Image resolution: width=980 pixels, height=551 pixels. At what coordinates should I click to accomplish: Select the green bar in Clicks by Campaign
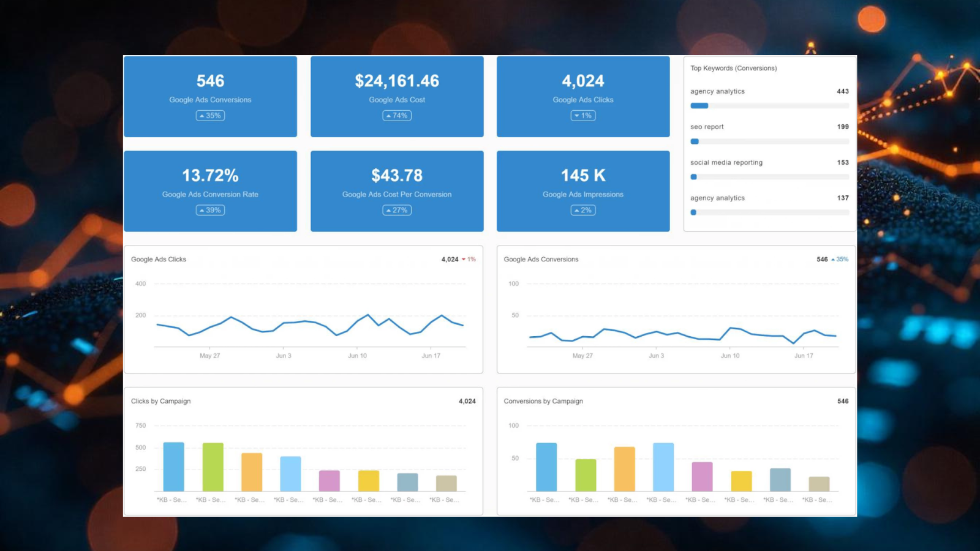(213, 467)
